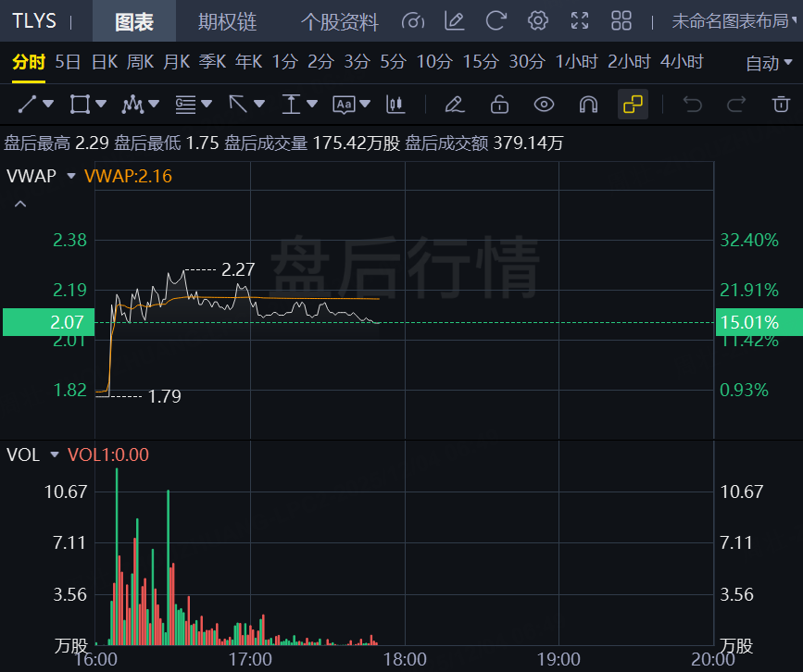Select the trend line drawing tool
This screenshot has height=672, width=803.
pyautogui.click(x=27, y=105)
